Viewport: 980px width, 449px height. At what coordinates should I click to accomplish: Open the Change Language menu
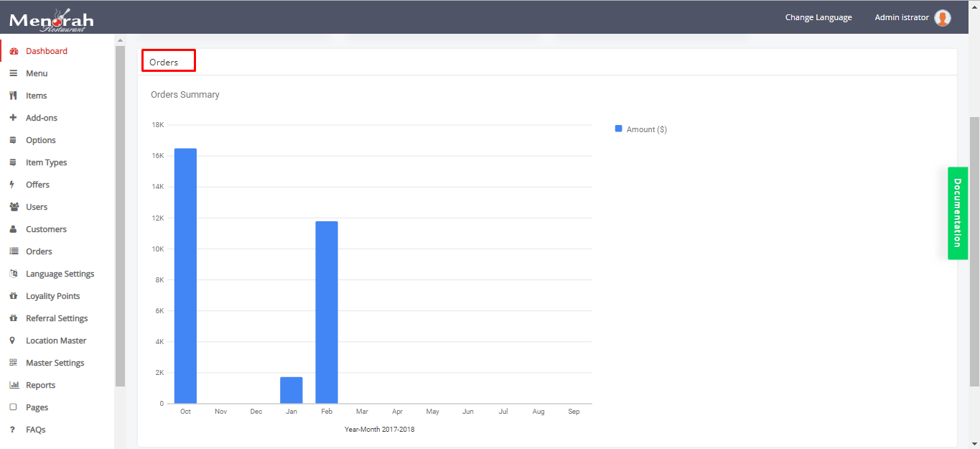pos(818,18)
